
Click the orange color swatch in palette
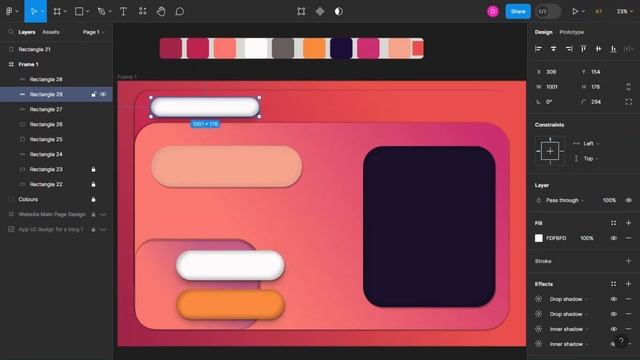click(x=314, y=48)
